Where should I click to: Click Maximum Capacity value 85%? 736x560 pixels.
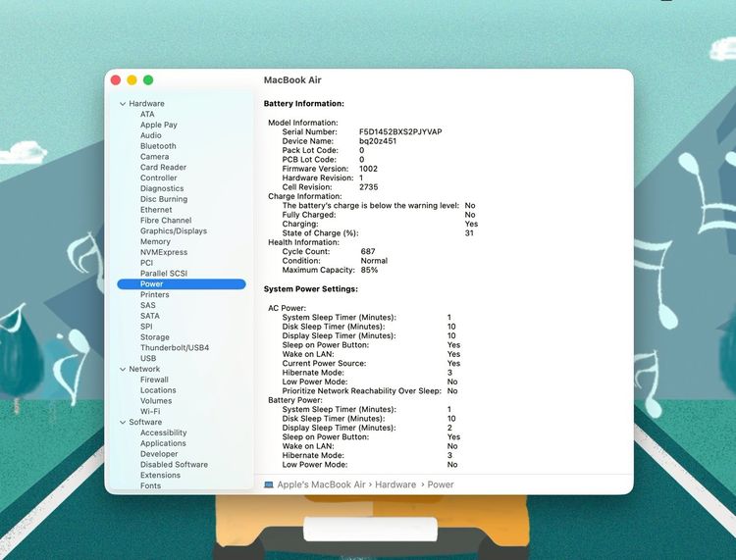click(369, 270)
